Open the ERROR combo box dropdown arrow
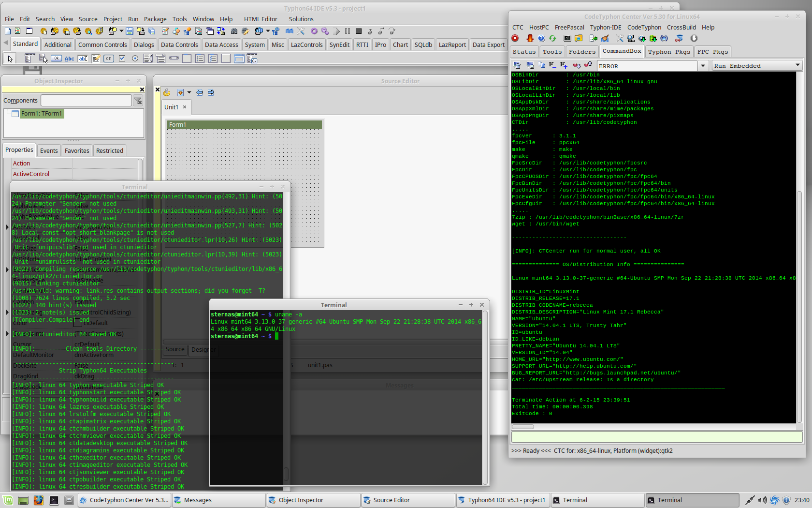812x508 pixels. point(703,66)
